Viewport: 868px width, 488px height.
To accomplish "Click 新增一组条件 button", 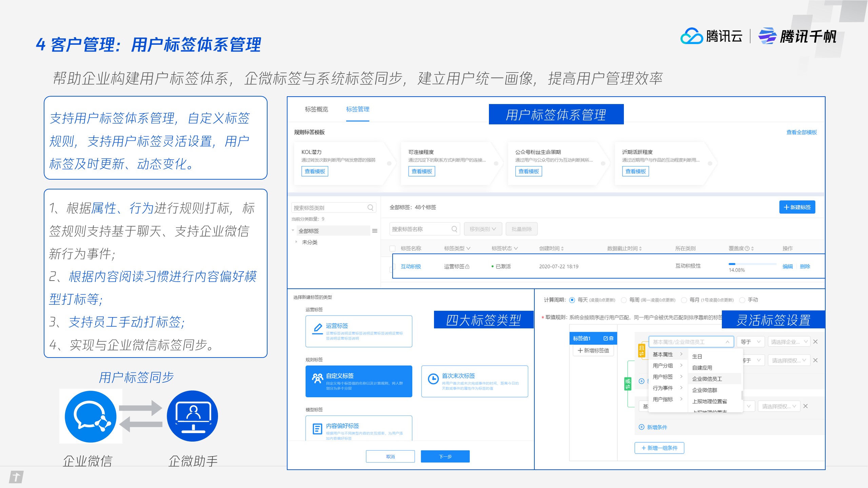I will click(659, 448).
